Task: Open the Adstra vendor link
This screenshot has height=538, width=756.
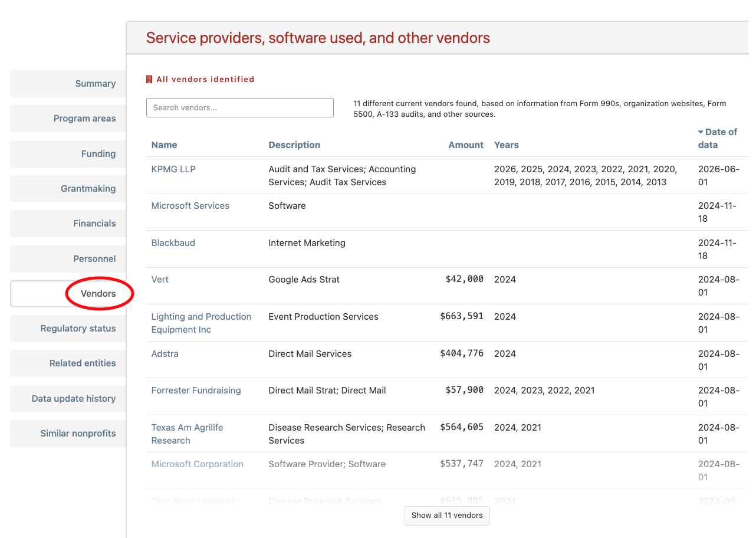Action: click(x=165, y=354)
